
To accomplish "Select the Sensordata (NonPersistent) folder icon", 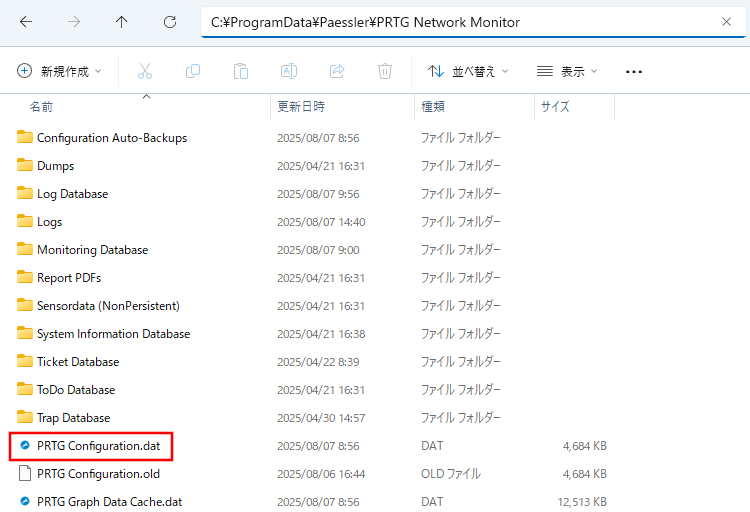I will (25, 305).
